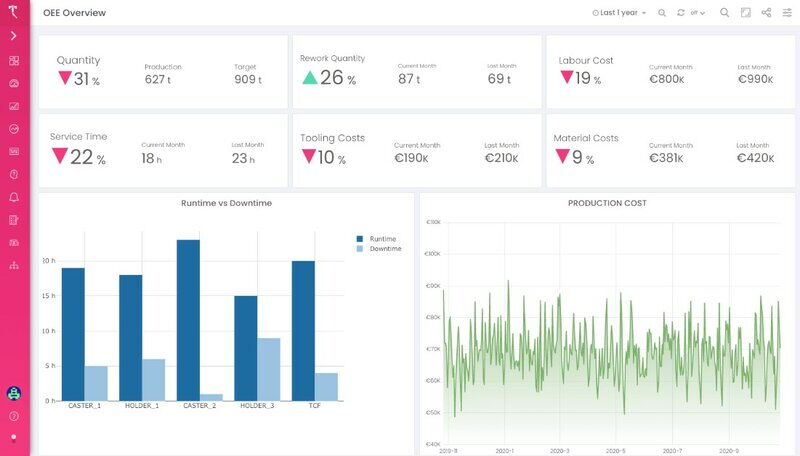Image resolution: width=800 pixels, height=456 pixels.
Task: Click the bell notifications icon in sidebar
Action: tap(14, 197)
